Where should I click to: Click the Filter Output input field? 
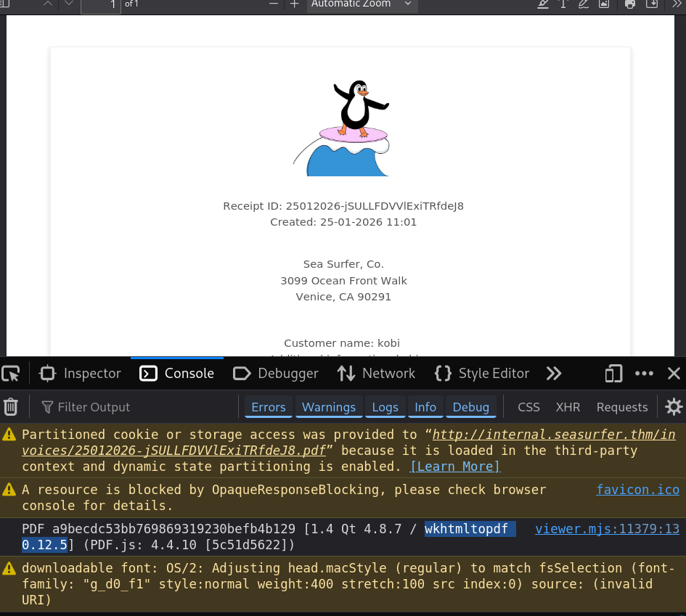pyautogui.click(x=138, y=407)
